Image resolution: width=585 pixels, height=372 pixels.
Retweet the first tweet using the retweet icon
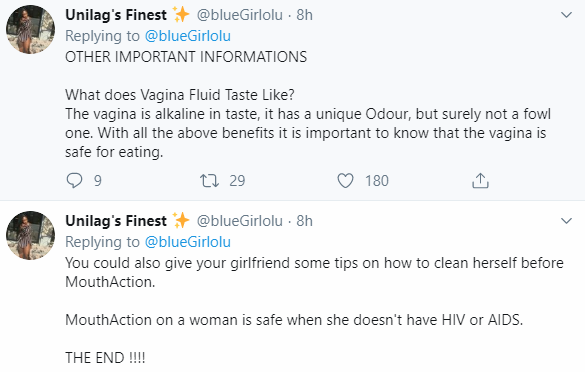pyautogui.click(x=209, y=181)
